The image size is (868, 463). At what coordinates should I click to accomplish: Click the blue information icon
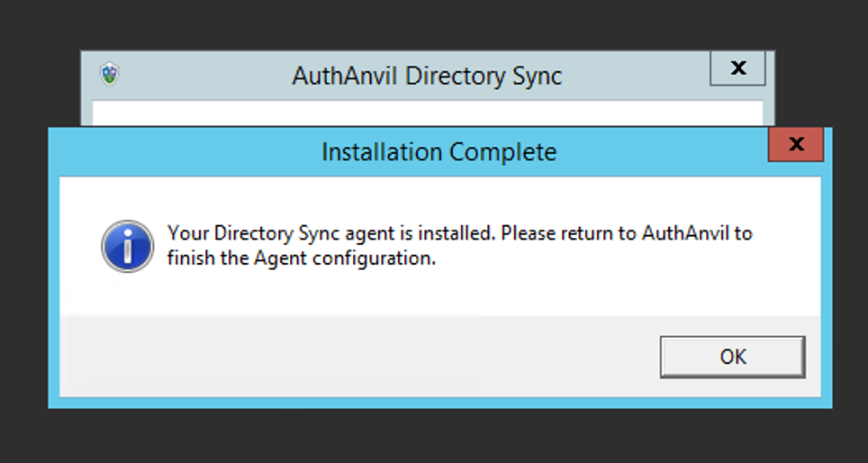(x=127, y=247)
